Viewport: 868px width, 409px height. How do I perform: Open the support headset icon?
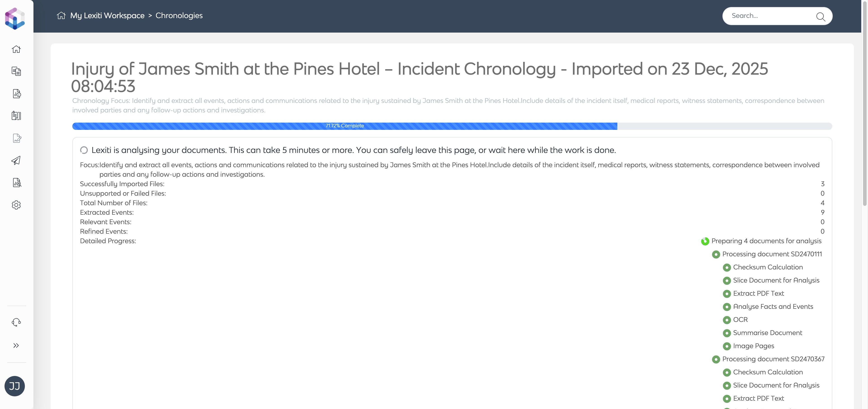click(x=16, y=322)
